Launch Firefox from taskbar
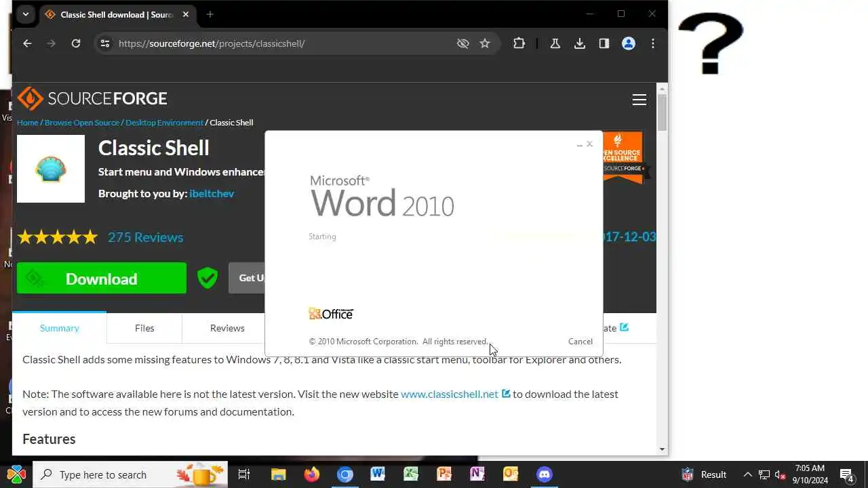The image size is (868, 488). pyautogui.click(x=311, y=474)
